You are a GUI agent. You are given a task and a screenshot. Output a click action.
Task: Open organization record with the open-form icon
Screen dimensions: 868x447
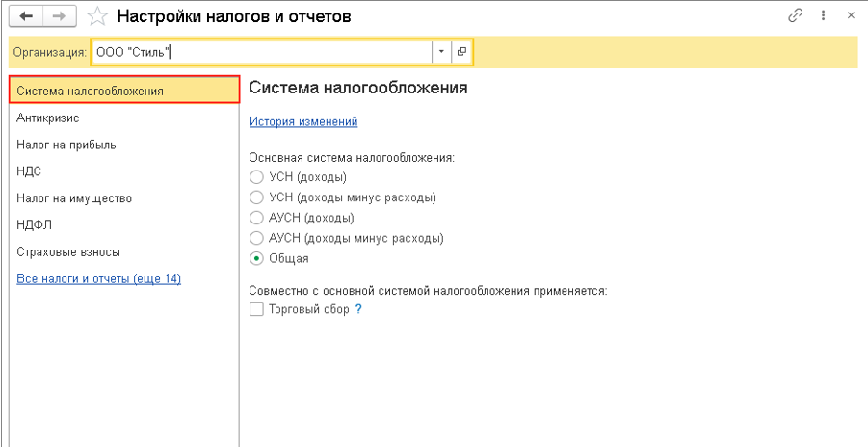(x=461, y=52)
